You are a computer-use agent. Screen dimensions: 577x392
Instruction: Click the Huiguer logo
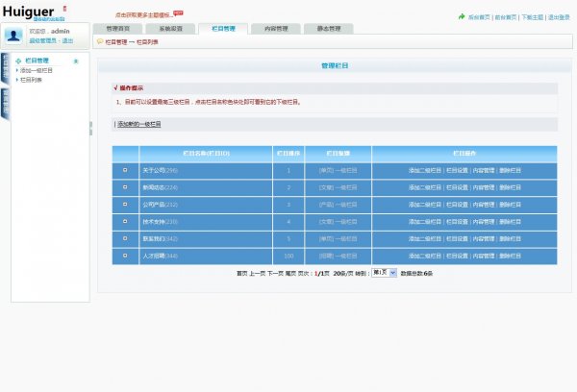coord(29,12)
